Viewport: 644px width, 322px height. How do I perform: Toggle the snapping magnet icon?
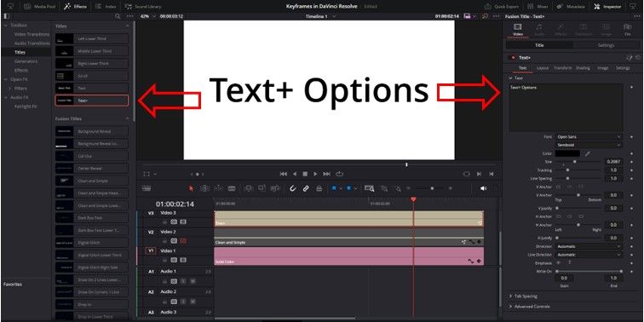click(292, 188)
